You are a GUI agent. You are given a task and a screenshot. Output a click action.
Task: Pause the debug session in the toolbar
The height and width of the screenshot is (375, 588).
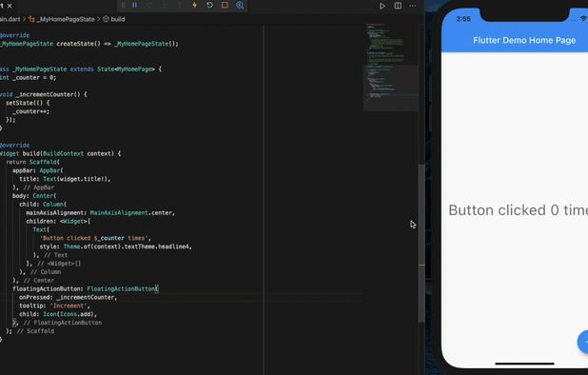coord(134,5)
